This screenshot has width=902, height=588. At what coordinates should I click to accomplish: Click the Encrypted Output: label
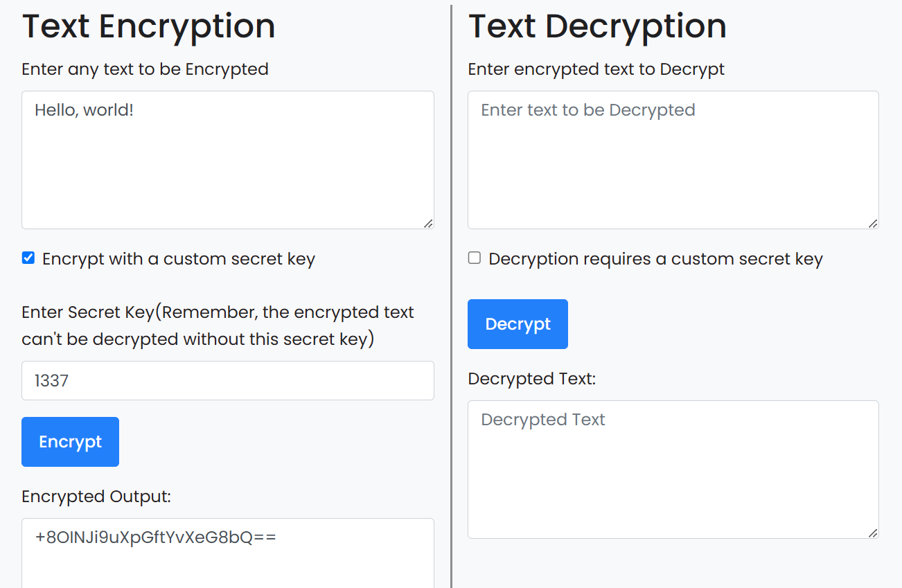tap(96, 497)
